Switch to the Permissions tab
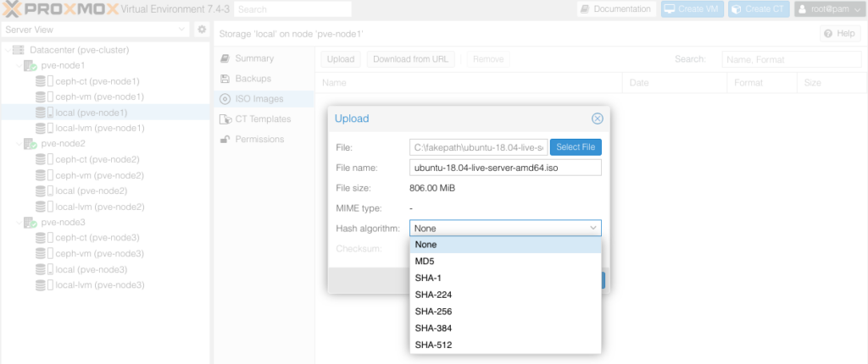 point(264,140)
